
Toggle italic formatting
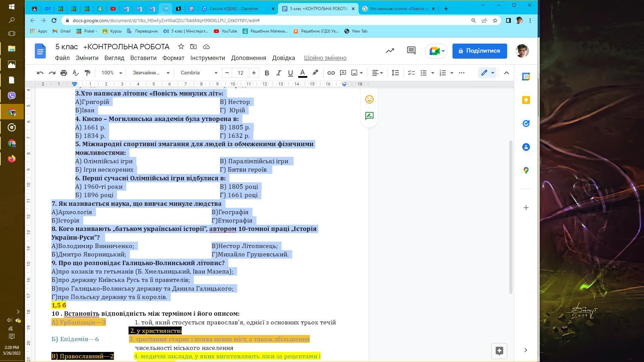pyautogui.click(x=278, y=73)
